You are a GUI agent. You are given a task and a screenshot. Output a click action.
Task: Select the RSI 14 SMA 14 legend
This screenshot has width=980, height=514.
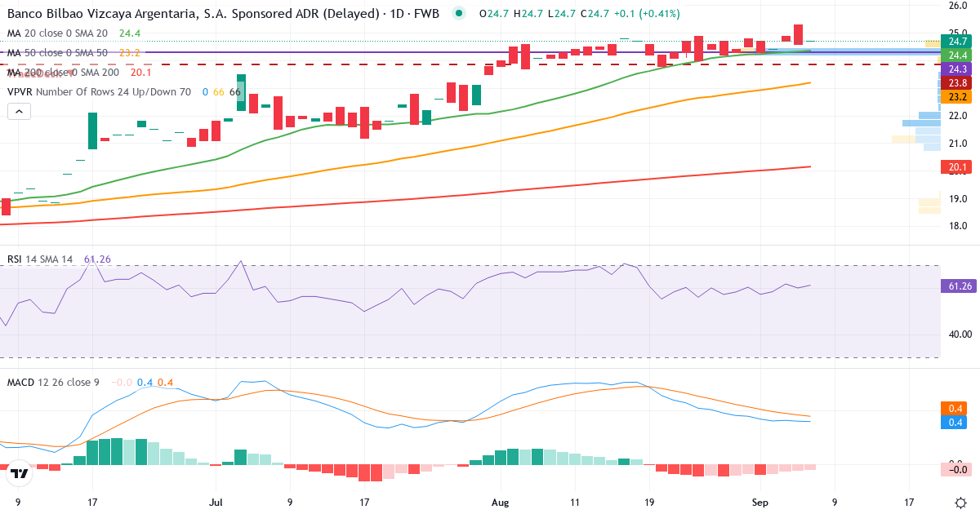pos(40,259)
